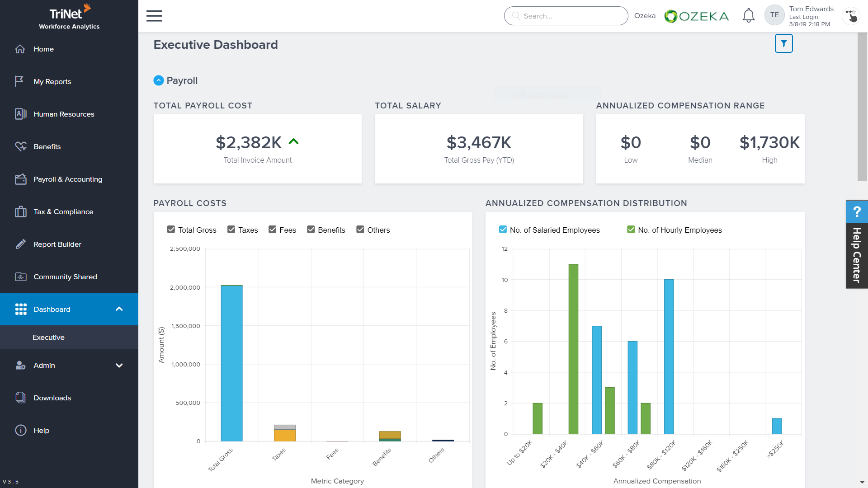Click the TE user avatar
Image resolution: width=868 pixels, height=488 pixels.
coord(774,15)
